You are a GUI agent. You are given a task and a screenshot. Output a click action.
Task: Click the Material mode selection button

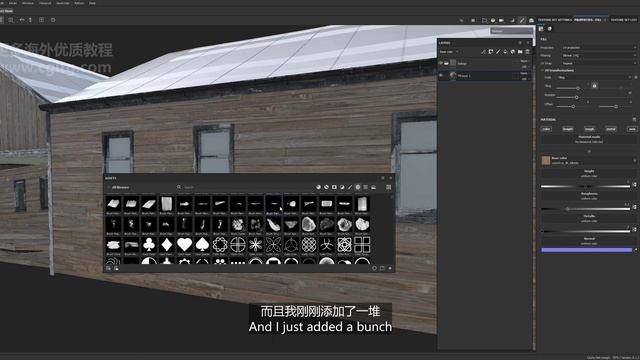(x=589, y=139)
